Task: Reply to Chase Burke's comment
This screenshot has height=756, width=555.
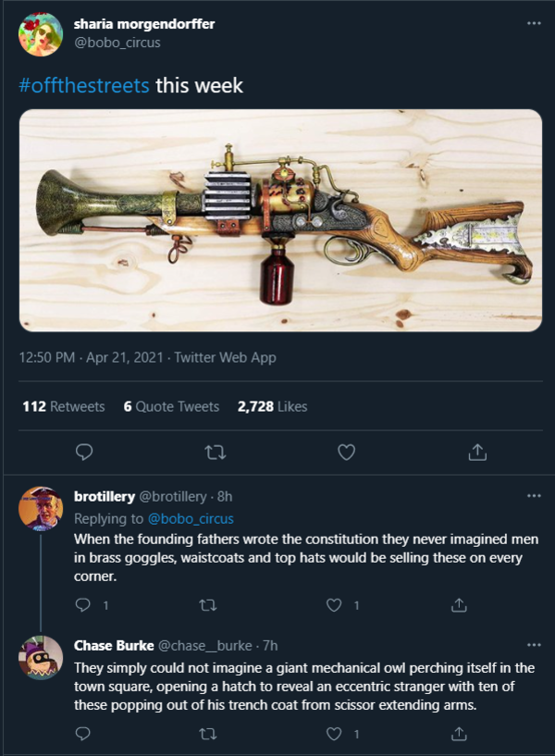Action: tap(84, 734)
